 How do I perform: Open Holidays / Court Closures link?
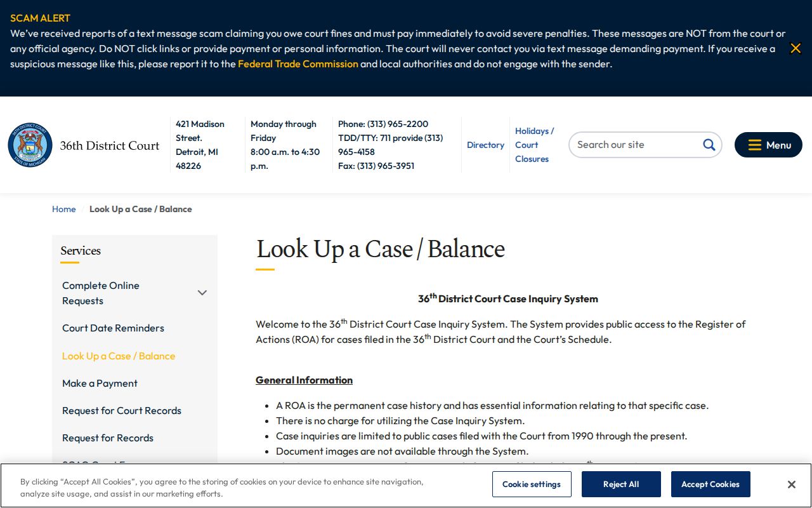tap(534, 145)
